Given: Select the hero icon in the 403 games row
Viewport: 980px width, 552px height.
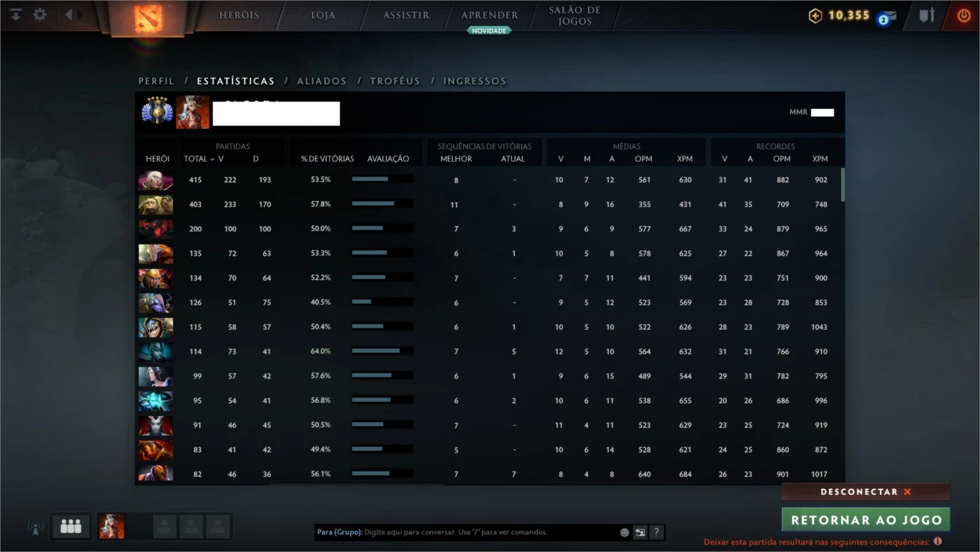Looking at the screenshot, I should [155, 205].
